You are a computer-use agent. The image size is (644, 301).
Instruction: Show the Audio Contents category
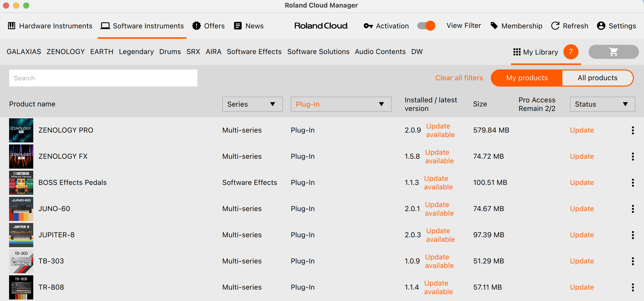(380, 52)
